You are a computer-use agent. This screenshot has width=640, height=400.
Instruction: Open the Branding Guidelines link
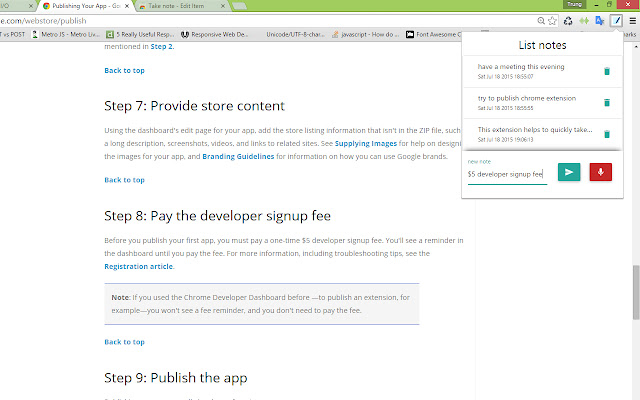click(238, 157)
